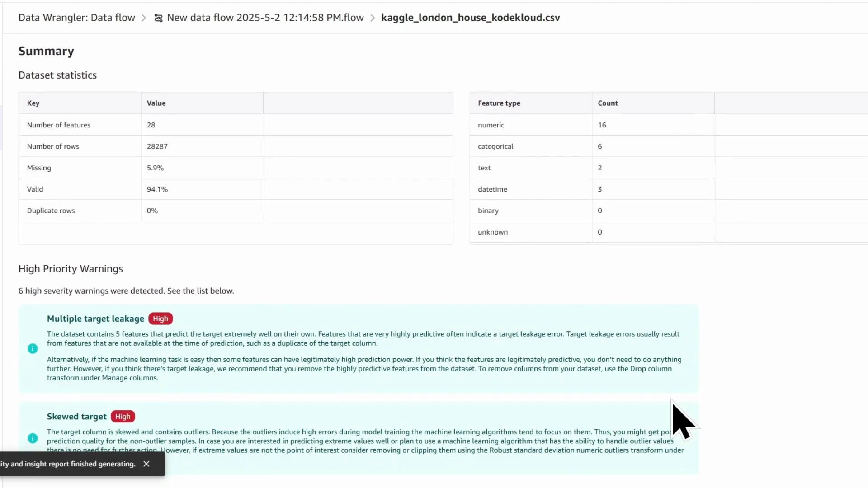Select kaggle_london_house_kodekloud.csv in the breadcrumb
Viewport: 868px width, 488px height.
point(470,18)
